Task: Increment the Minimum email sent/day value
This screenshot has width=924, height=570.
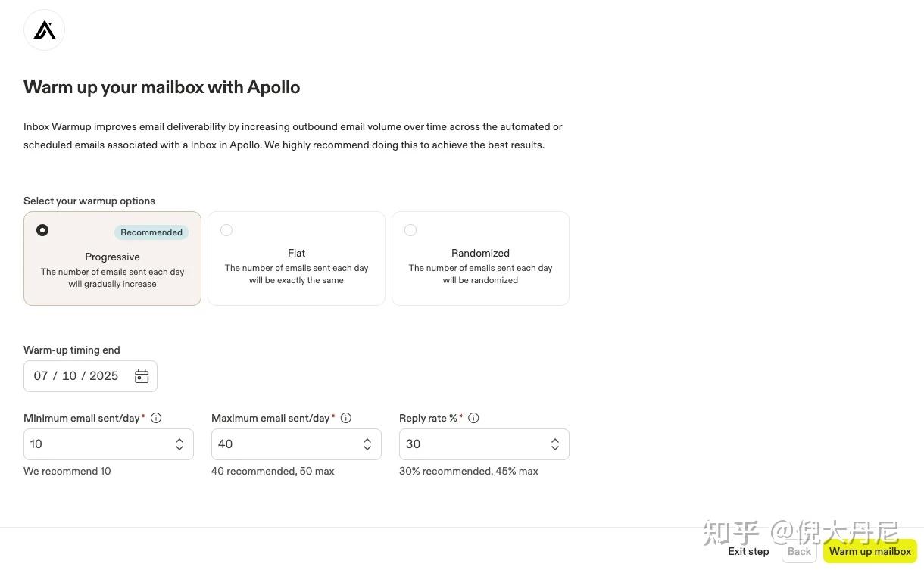Action: pos(179,440)
